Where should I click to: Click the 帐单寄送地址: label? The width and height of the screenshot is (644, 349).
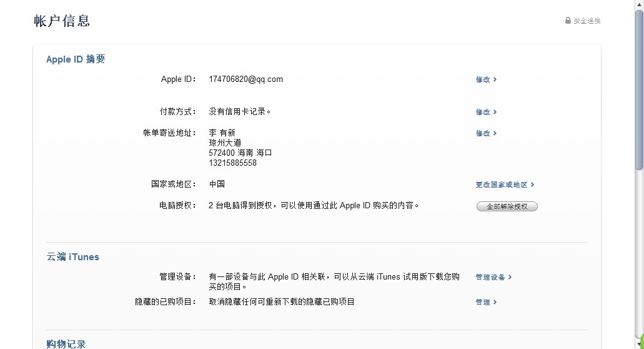170,133
